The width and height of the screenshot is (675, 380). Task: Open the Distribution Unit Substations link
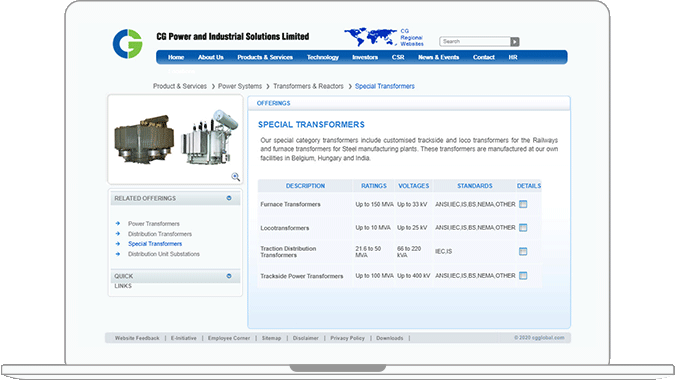pos(164,254)
